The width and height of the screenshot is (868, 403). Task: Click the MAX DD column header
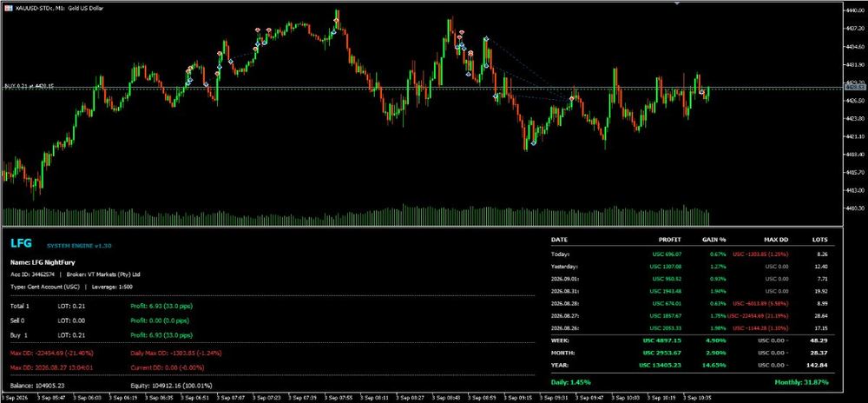(x=777, y=240)
